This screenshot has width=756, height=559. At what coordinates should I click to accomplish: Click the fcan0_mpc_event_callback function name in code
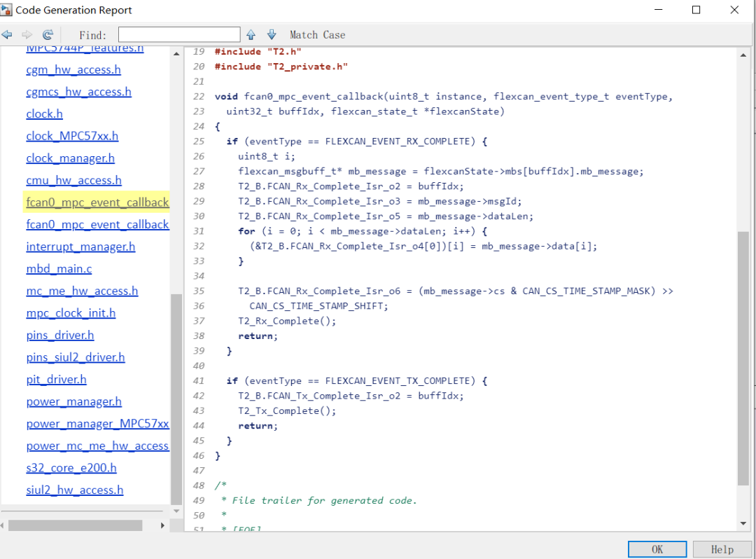(x=314, y=97)
